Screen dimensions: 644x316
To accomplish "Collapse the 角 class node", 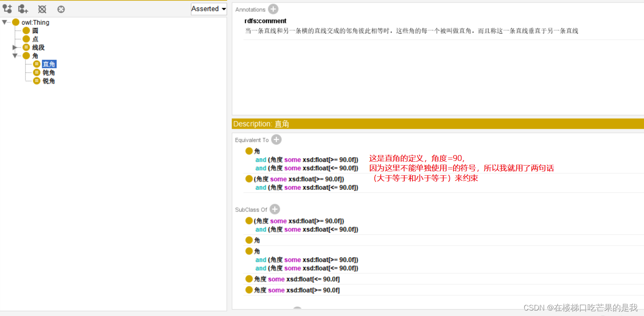I will pyautogui.click(x=15, y=56).
